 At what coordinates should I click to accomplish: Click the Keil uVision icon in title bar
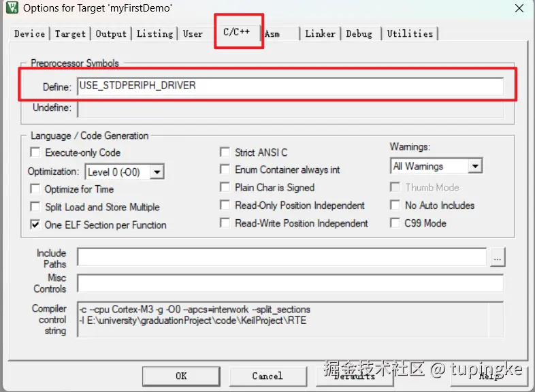coord(12,7)
